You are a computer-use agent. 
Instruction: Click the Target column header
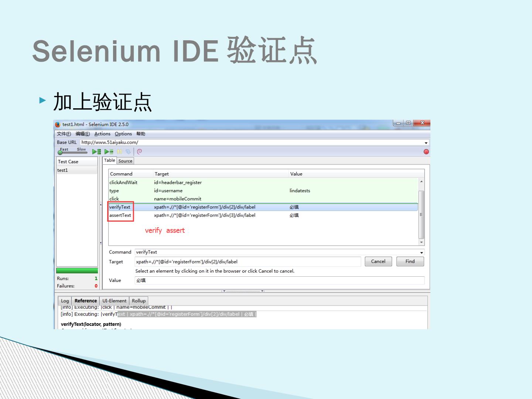point(221,174)
